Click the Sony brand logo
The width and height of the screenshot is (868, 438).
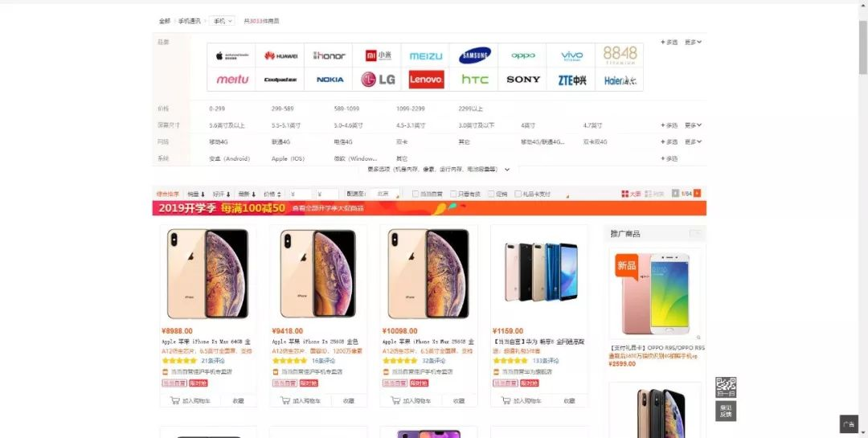[x=522, y=80]
